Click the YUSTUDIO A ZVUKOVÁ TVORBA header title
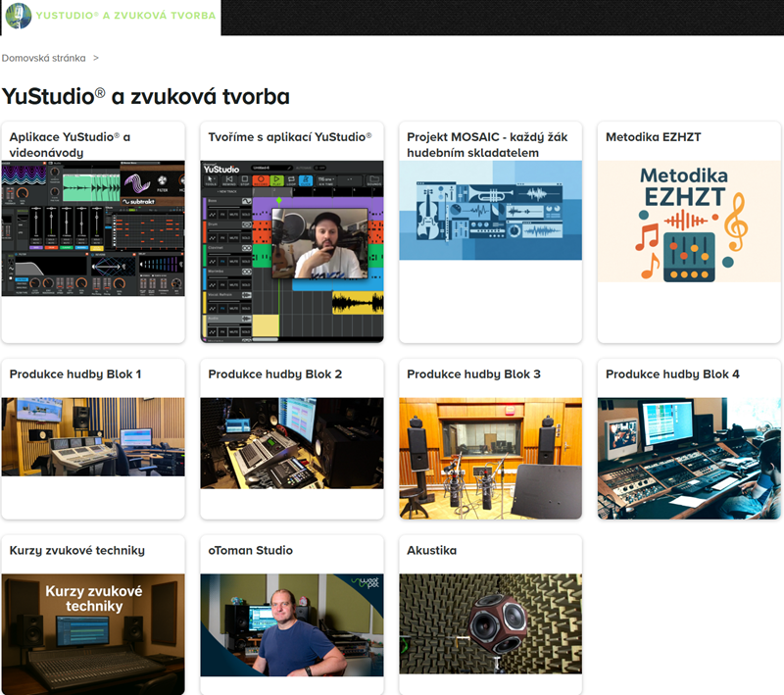Screen dimensions: 784x695 click(125, 16)
